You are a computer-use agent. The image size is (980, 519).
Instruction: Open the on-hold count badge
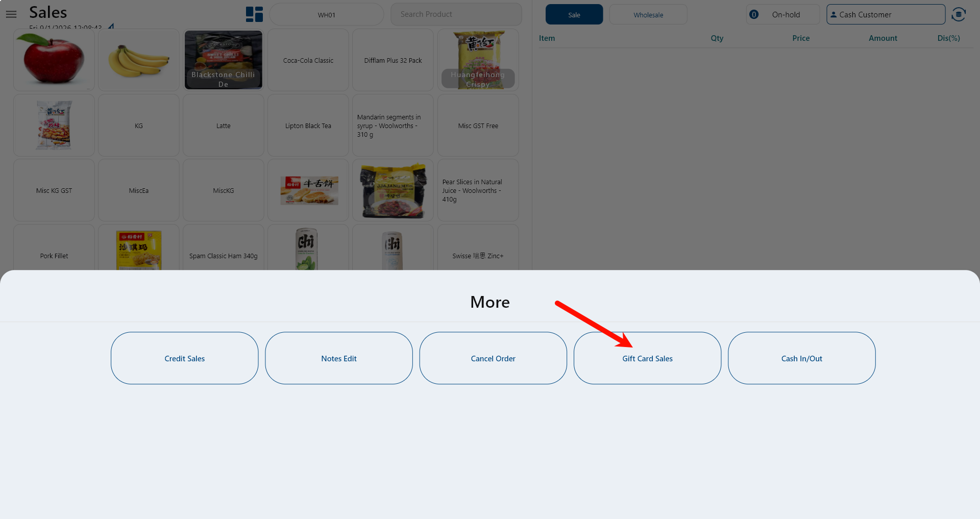(754, 15)
